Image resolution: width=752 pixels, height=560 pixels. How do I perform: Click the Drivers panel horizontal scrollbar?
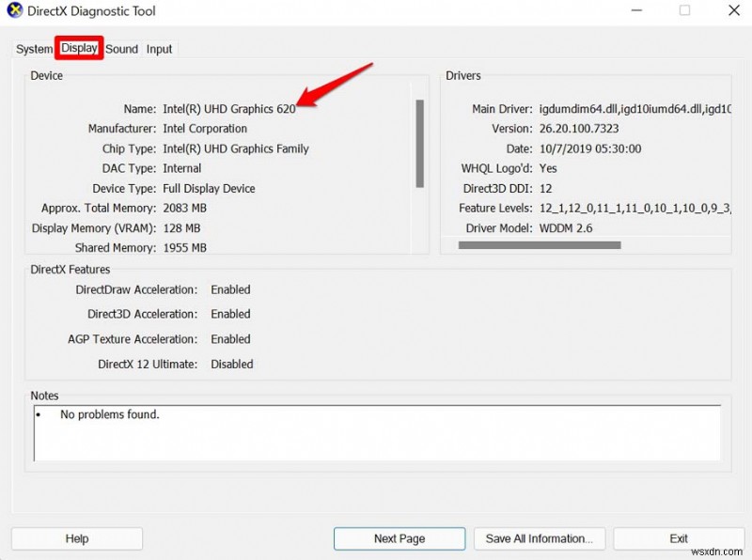[x=538, y=245]
